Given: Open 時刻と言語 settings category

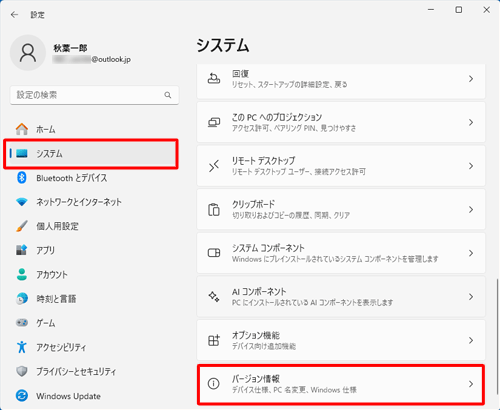Looking at the screenshot, I should pyautogui.click(x=56, y=299).
